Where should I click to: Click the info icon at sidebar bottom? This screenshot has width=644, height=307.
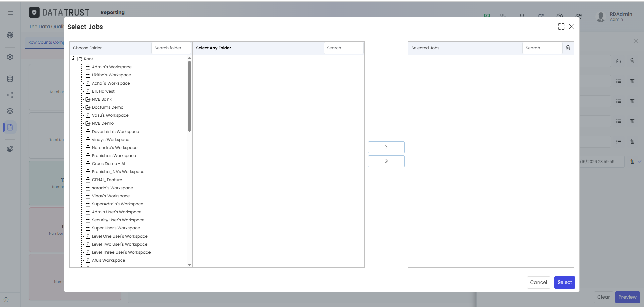pos(6,300)
